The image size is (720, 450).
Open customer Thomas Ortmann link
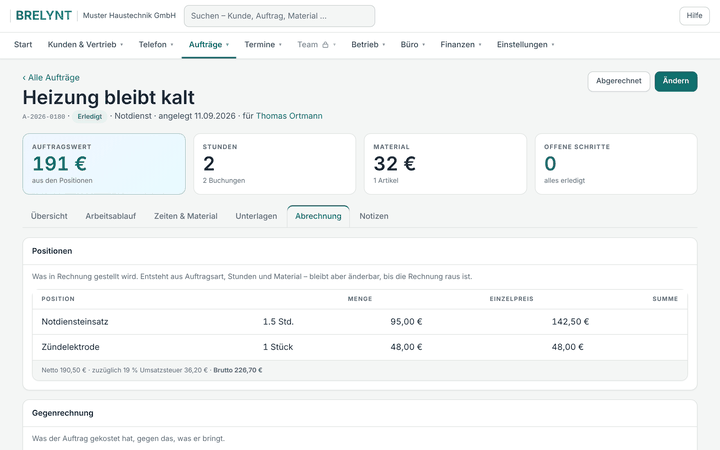[289, 116]
